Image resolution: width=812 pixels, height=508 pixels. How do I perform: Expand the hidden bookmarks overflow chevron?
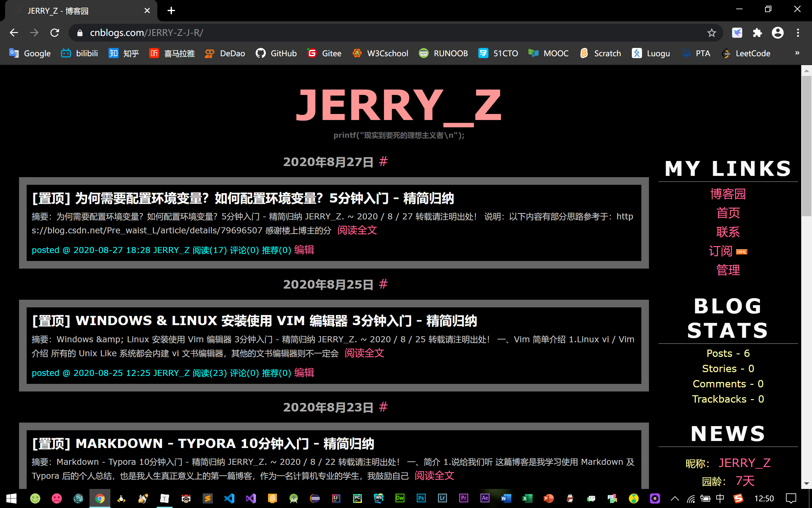797,53
